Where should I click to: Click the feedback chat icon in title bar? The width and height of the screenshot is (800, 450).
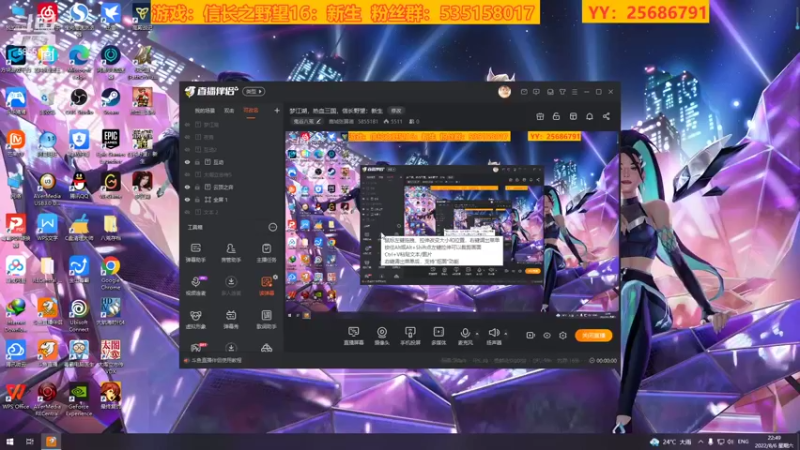536,92
